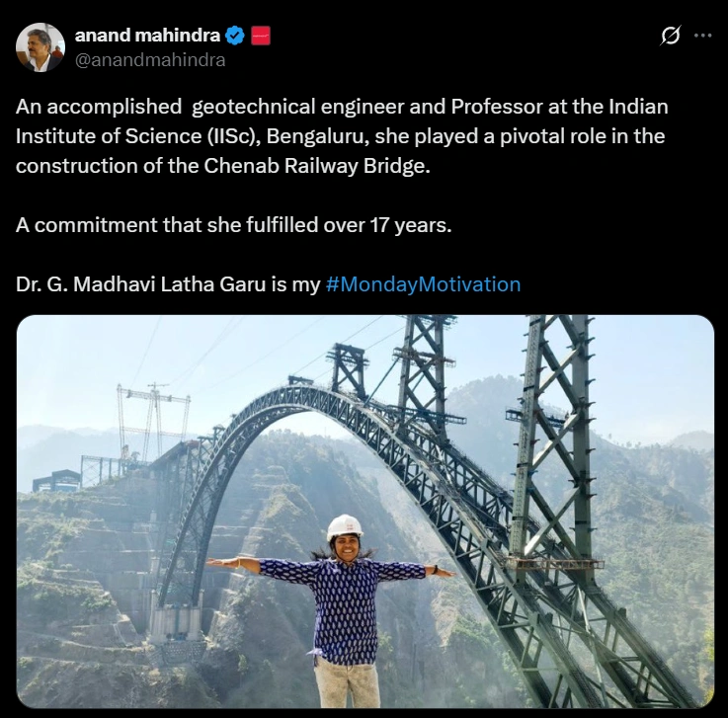
Task: Click the line about 17 years commitment
Action: pos(233,225)
